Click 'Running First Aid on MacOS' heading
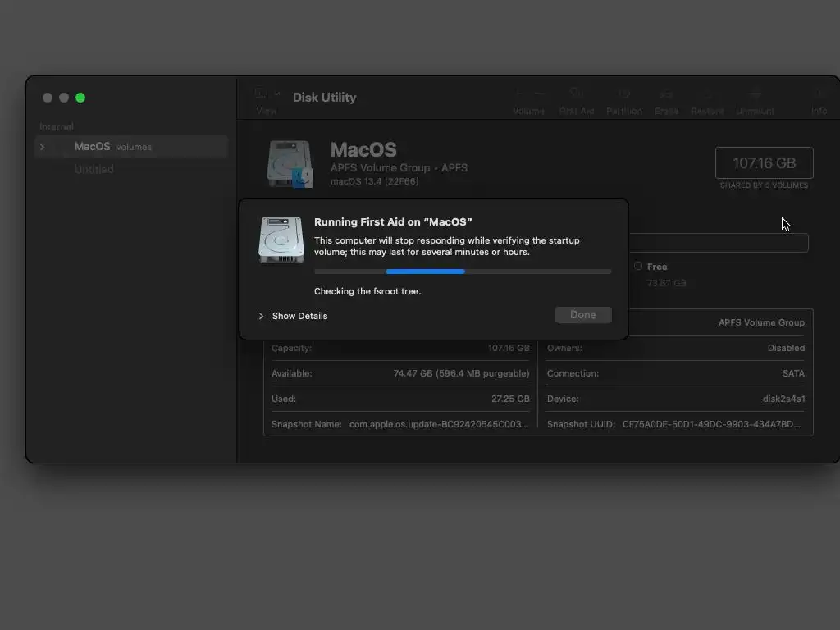The image size is (840, 630). (x=393, y=221)
